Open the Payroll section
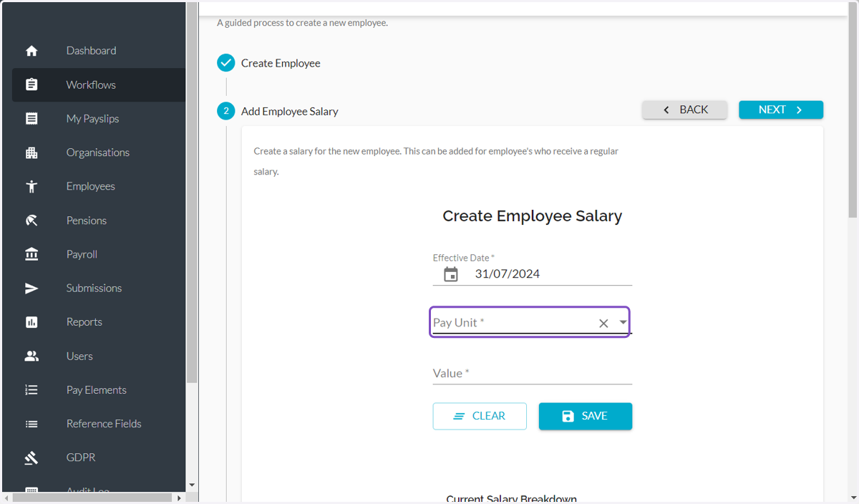This screenshot has width=859, height=504. pyautogui.click(x=99, y=254)
